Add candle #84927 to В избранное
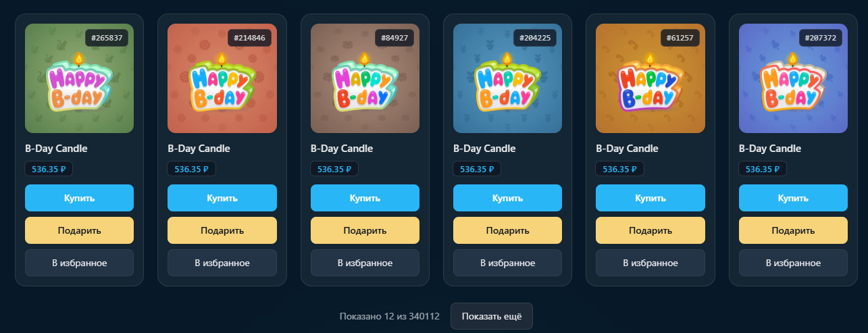Viewport: 868px width, 333px height. pos(365,263)
